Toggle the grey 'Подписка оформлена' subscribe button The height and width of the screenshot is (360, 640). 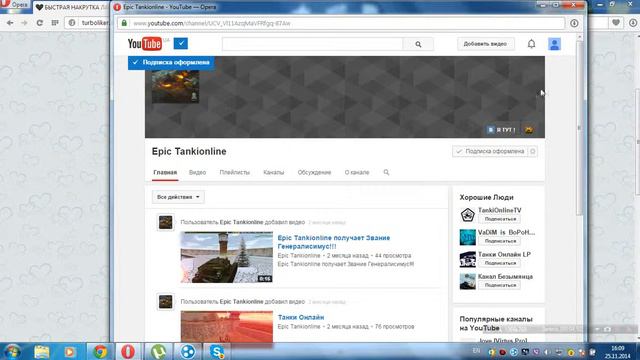[x=490, y=151]
